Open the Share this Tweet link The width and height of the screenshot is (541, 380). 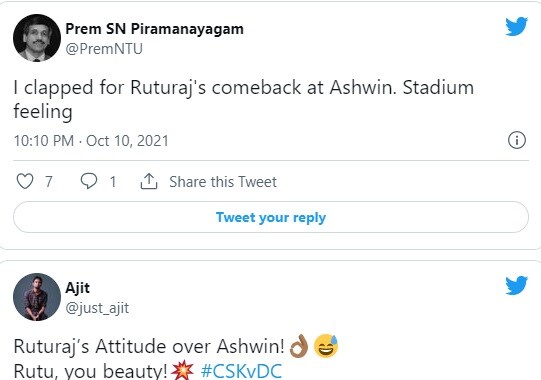[223, 182]
